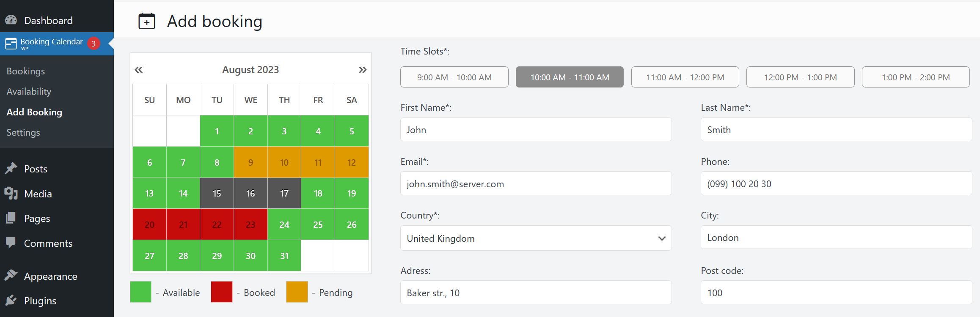Image resolution: width=980 pixels, height=317 pixels.
Task: Click booked date August 20
Action: pyautogui.click(x=149, y=224)
